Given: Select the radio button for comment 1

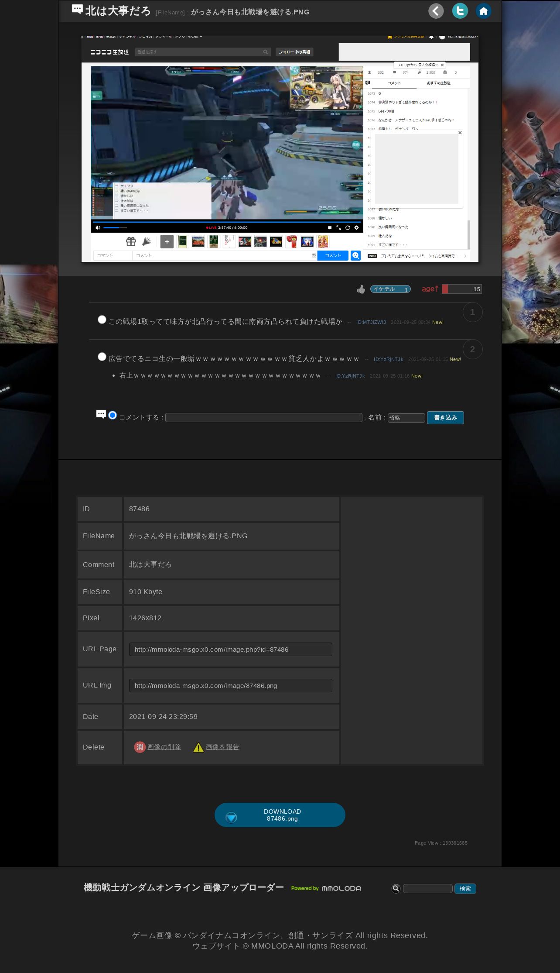Looking at the screenshot, I should [102, 320].
